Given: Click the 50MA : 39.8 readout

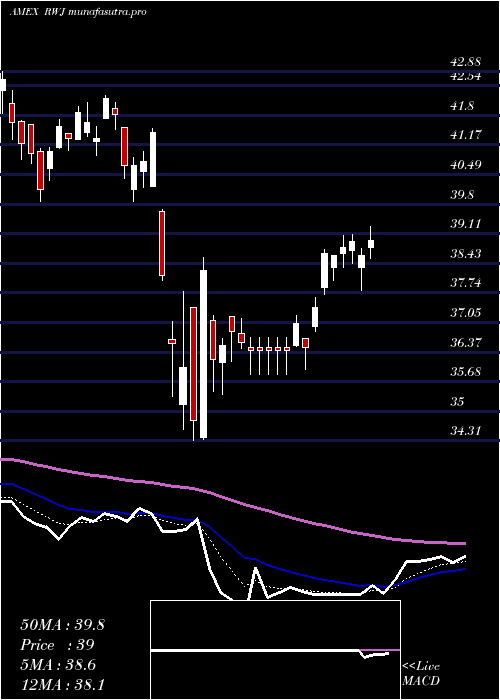Looking at the screenshot, I should coord(62,625).
